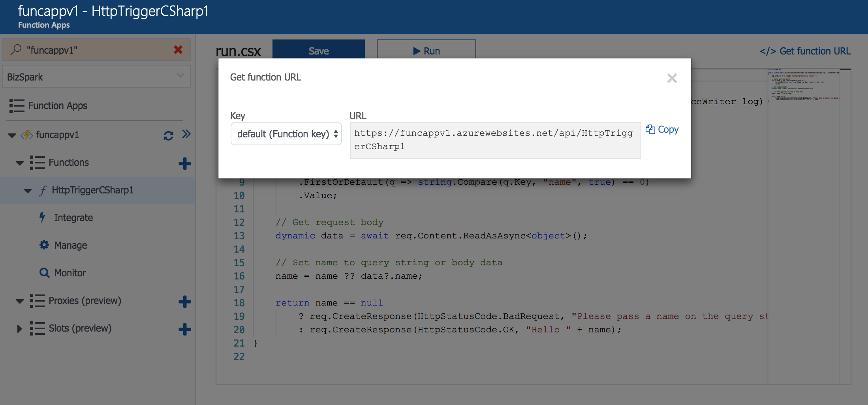
Task: Open the Integrate section
Action: [73, 217]
